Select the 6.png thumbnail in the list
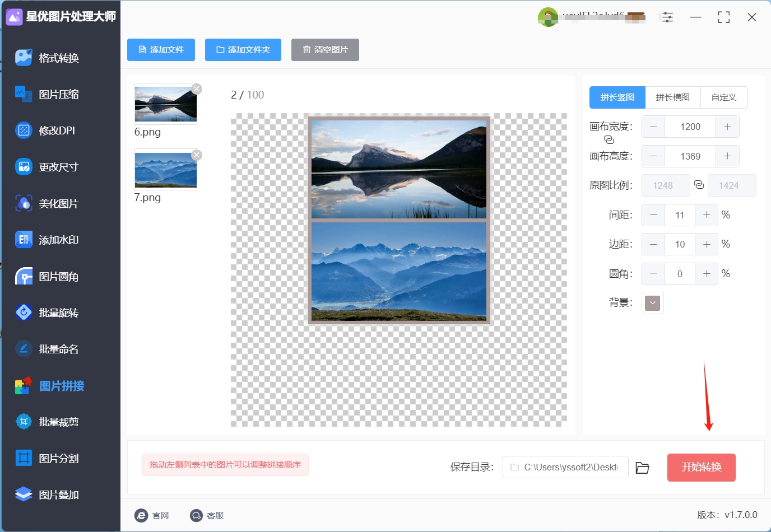Image resolution: width=771 pixels, height=532 pixels. pos(166,104)
